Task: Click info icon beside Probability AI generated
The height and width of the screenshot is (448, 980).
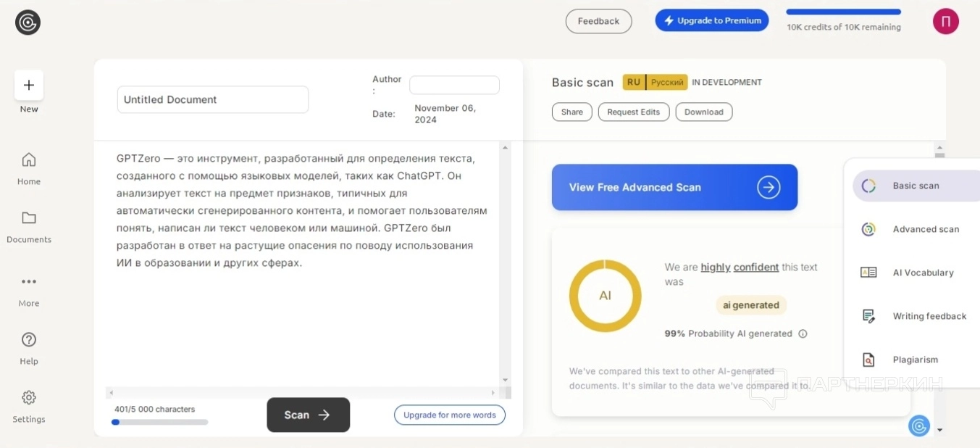Action: click(x=803, y=334)
